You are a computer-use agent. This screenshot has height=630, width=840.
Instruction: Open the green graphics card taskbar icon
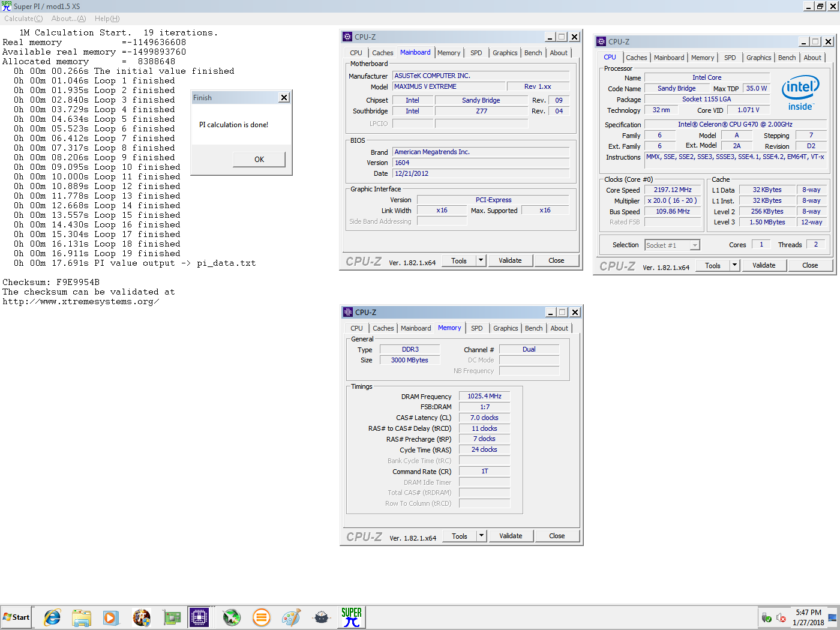[x=172, y=617]
